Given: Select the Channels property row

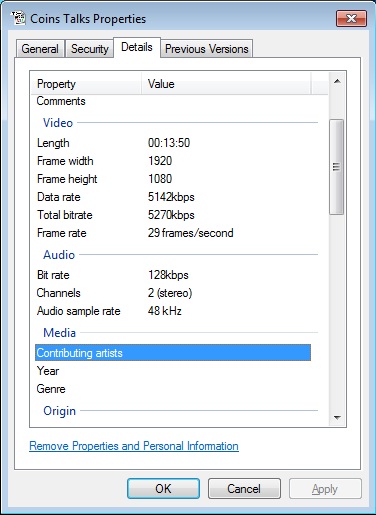Looking at the screenshot, I should click(x=173, y=293).
